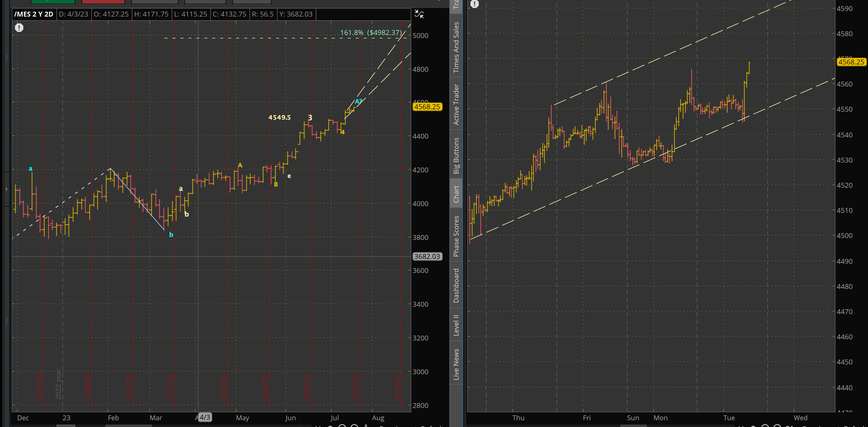Select the cyan A? wave label near July
Screen dimensions: 868x427
click(x=359, y=101)
